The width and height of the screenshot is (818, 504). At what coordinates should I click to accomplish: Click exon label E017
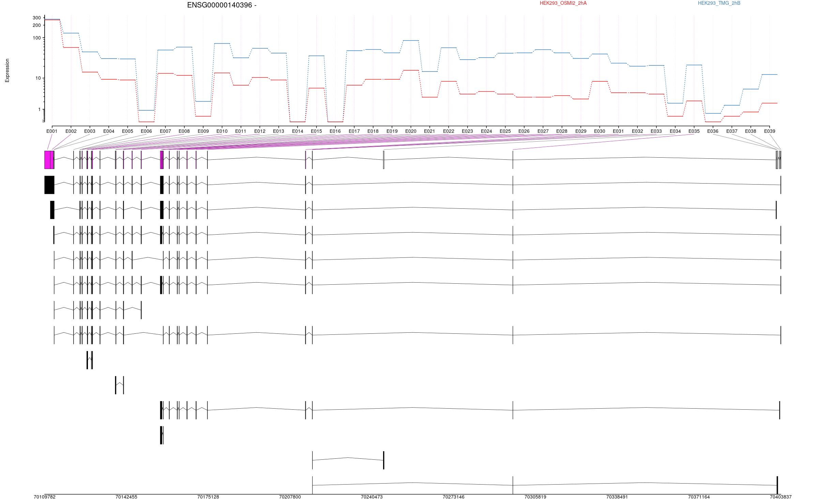(x=354, y=131)
